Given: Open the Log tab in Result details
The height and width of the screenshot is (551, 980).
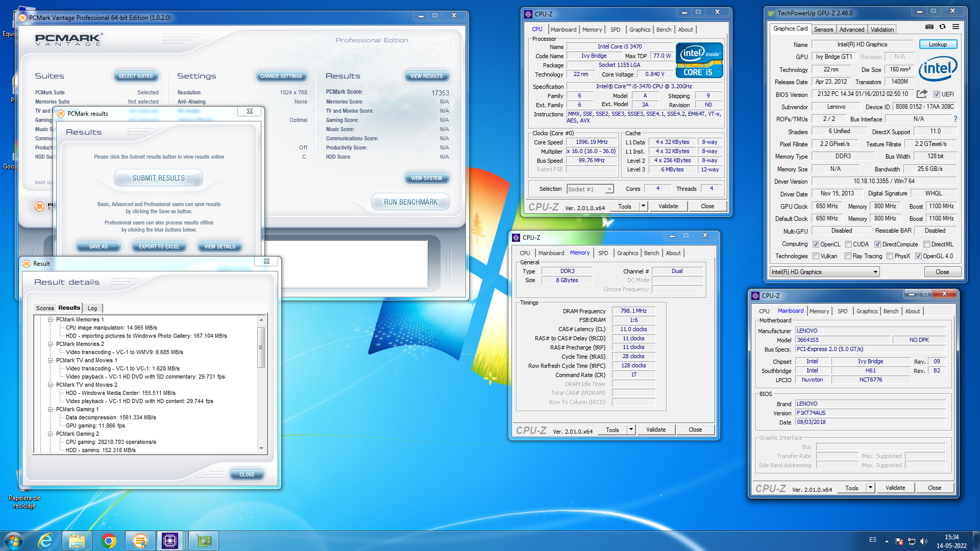Looking at the screenshot, I should pos(92,308).
